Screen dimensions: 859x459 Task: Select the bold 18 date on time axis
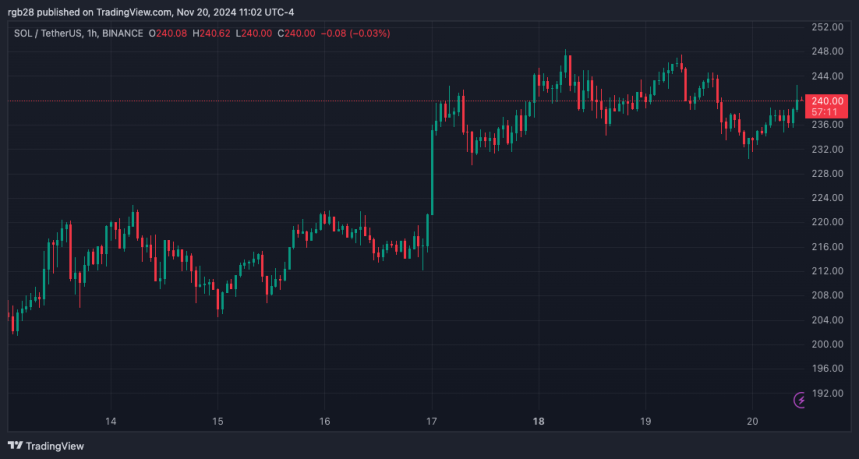tap(538, 421)
